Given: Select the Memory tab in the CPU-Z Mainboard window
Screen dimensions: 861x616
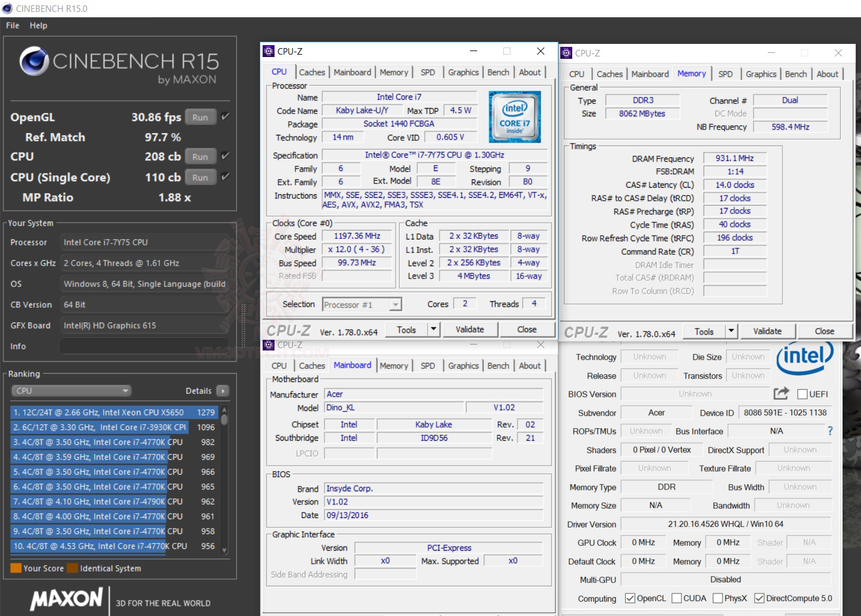Looking at the screenshot, I should 394,366.
